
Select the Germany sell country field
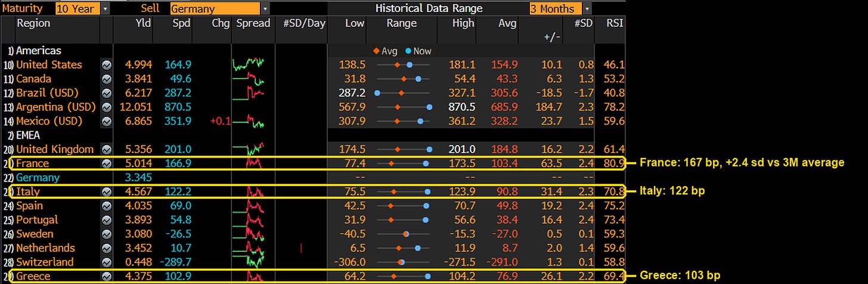[215, 9]
